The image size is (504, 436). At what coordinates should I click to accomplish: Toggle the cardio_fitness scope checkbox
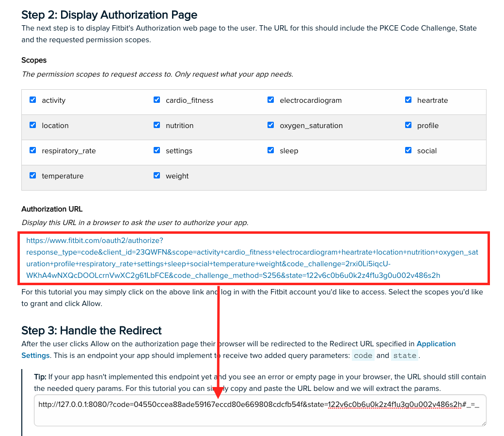click(x=157, y=100)
